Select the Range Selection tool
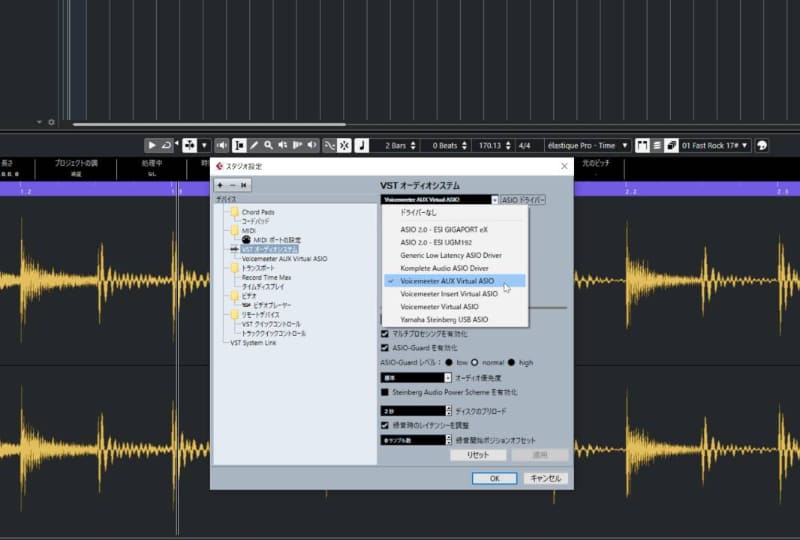Viewport: 800px width, 540px height. 239,145
